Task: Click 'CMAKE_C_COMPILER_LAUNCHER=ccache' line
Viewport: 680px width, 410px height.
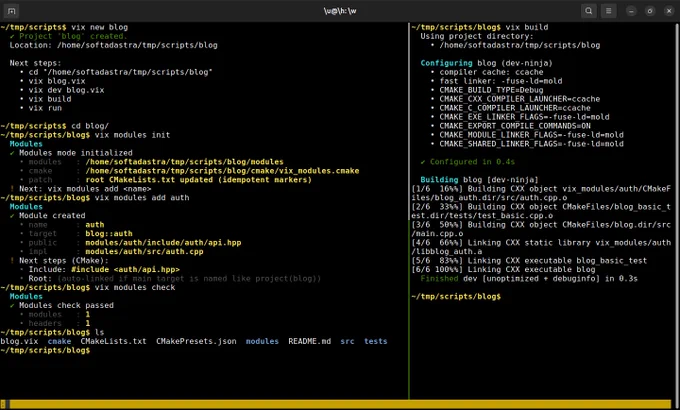Action: (x=515, y=108)
